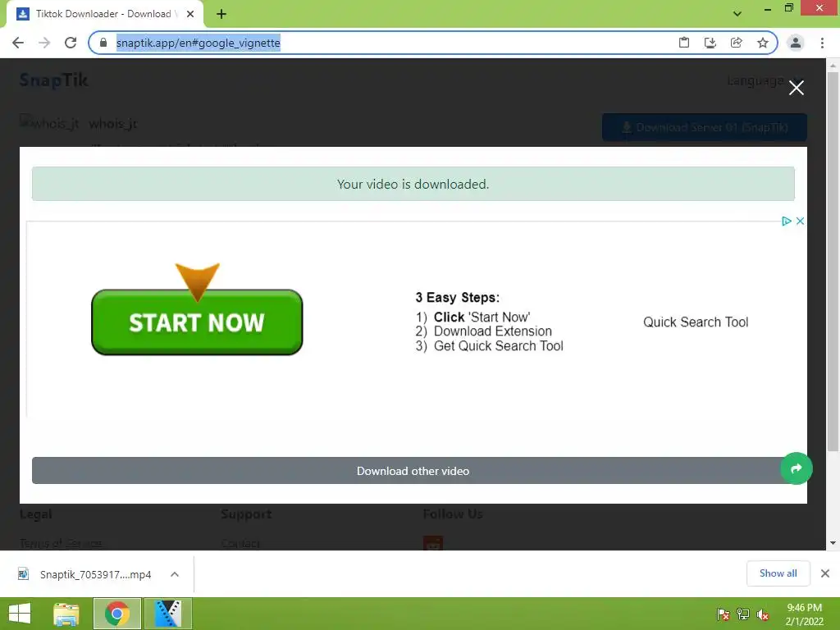
Task: Go back with the browser back arrow
Action: tap(18, 43)
